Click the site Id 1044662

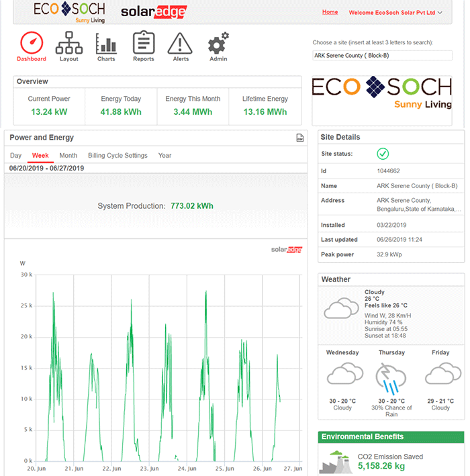coord(388,171)
